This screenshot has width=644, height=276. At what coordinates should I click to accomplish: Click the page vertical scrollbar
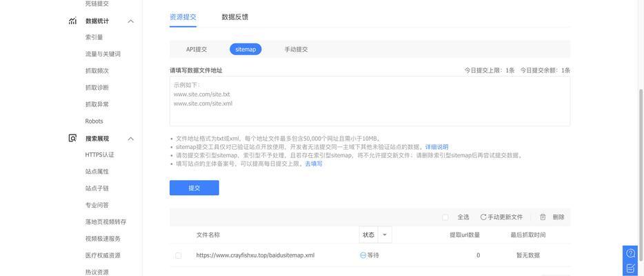coord(641,174)
